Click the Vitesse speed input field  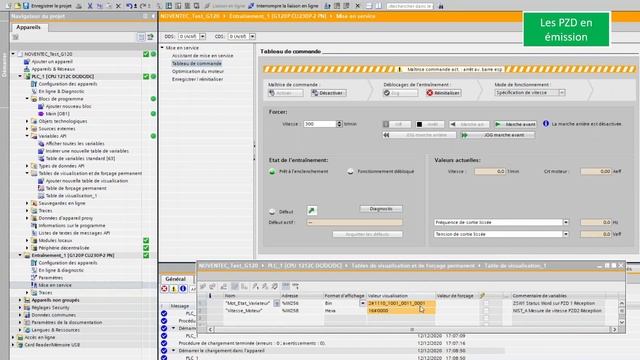[320, 124]
